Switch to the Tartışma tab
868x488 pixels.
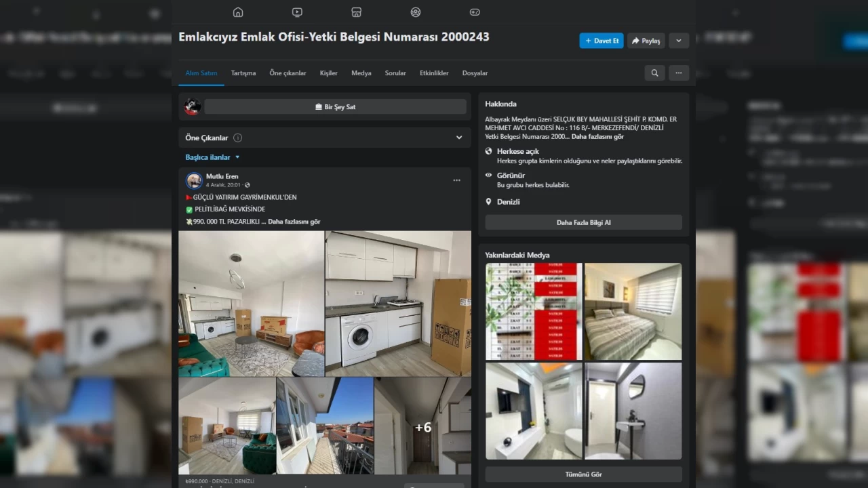(243, 73)
